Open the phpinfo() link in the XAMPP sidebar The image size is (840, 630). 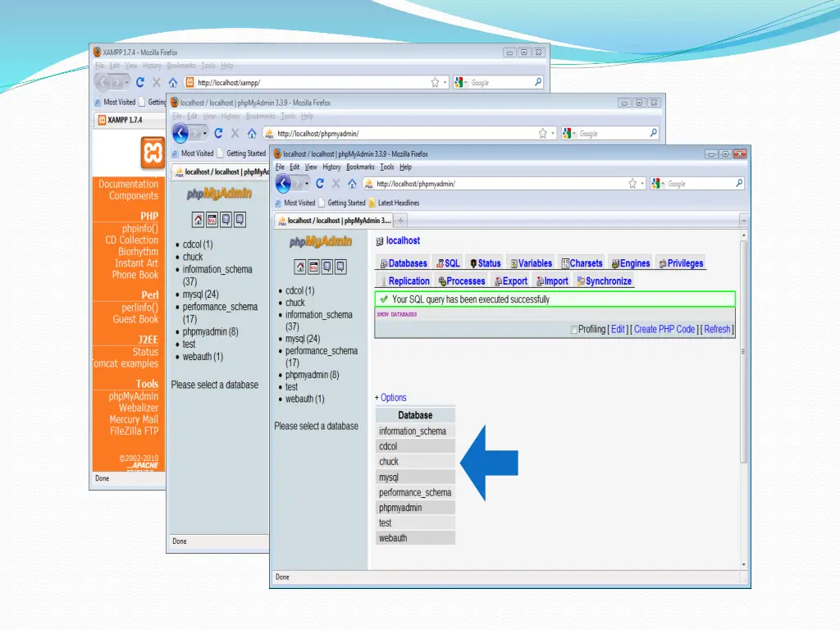click(140, 228)
